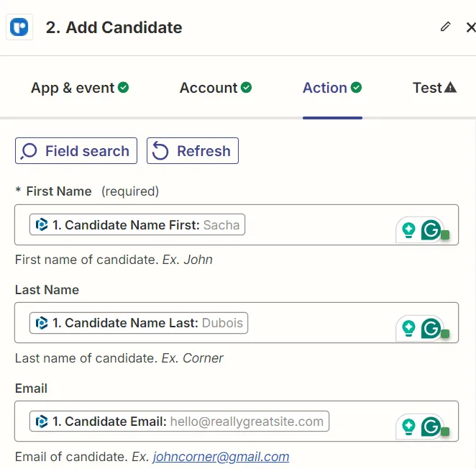Click the warning icon next to Test
The width and height of the screenshot is (476, 469).
[x=451, y=88]
